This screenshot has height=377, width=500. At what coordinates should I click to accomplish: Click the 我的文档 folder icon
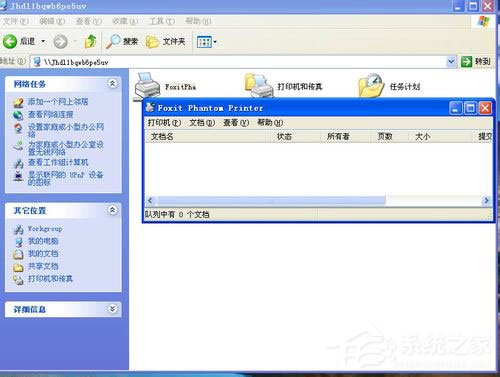[18, 254]
